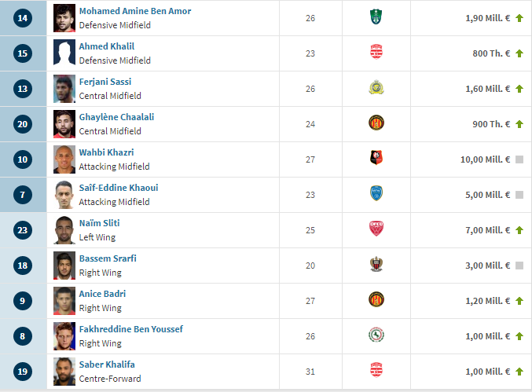Click Fakhreddine Ben Youssef's green circular crest
Image resolution: width=532 pixels, height=392 pixels.
tap(376, 335)
